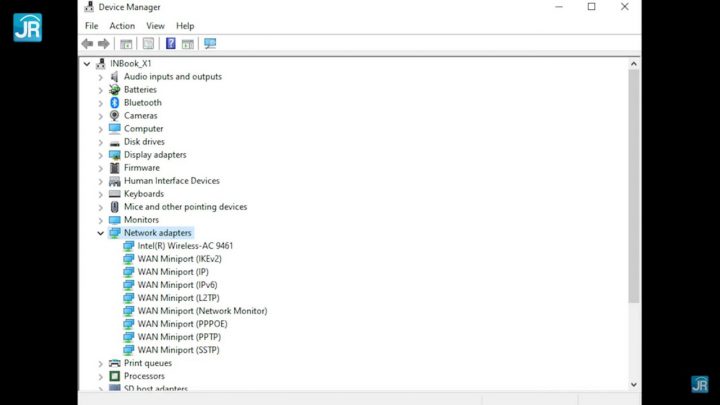Expand the Monitors category

pos(101,220)
